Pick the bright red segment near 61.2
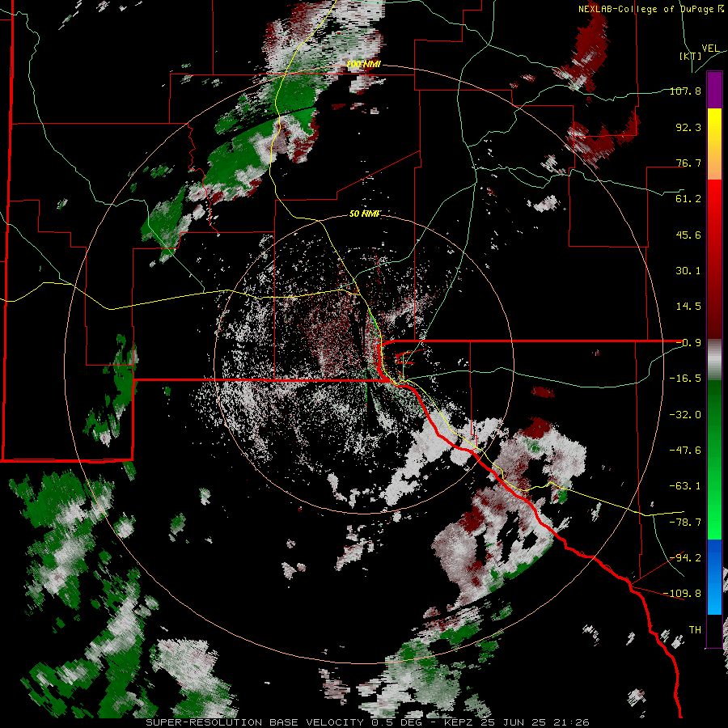This screenshot has height=728, width=728. (x=714, y=199)
